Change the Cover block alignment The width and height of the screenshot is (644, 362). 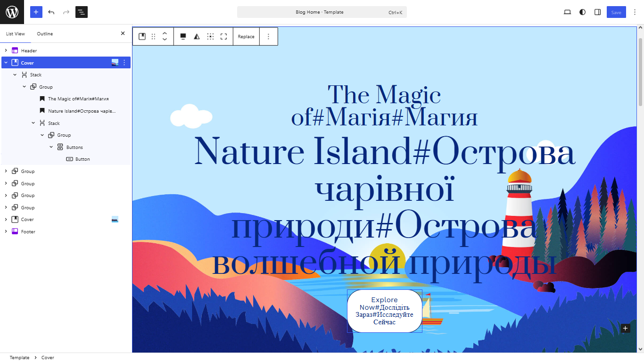pyautogui.click(x=183, y=36)
